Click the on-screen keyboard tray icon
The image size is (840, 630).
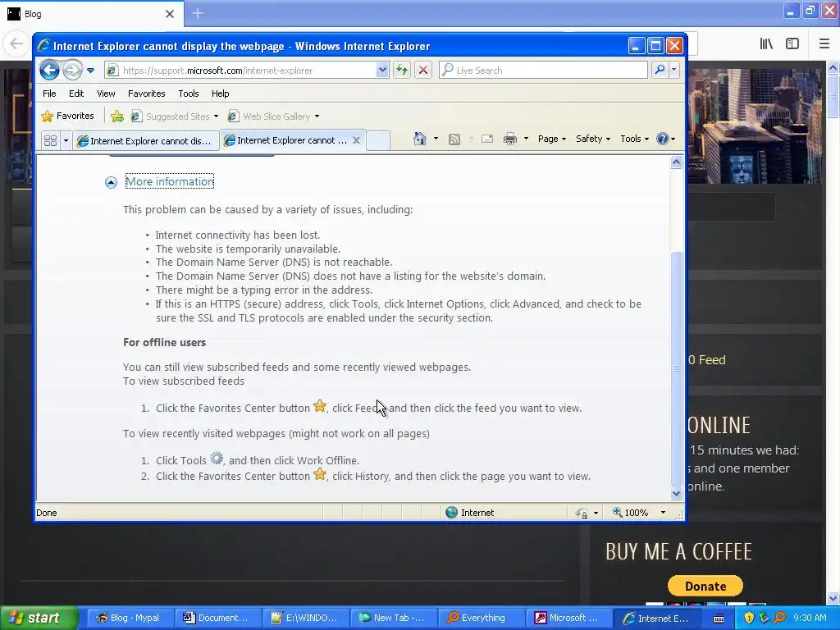[719, 619]
